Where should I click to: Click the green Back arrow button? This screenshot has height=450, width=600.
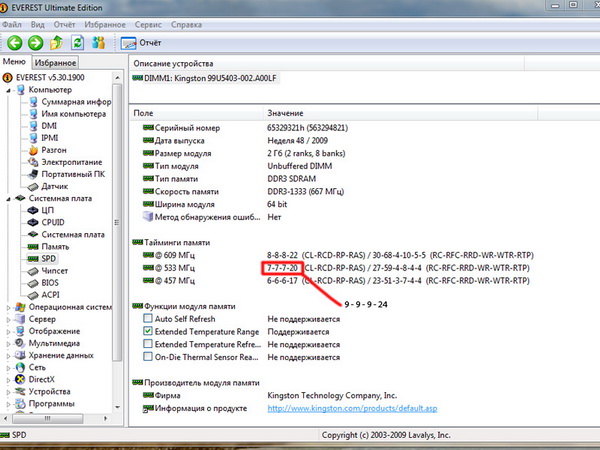pos(15,42)
